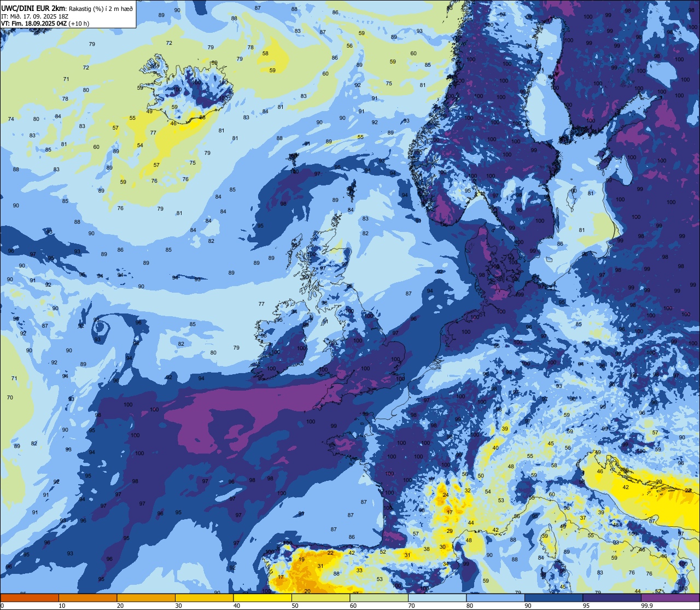Click the humidity value 32 in southeast France

[468, 491]
